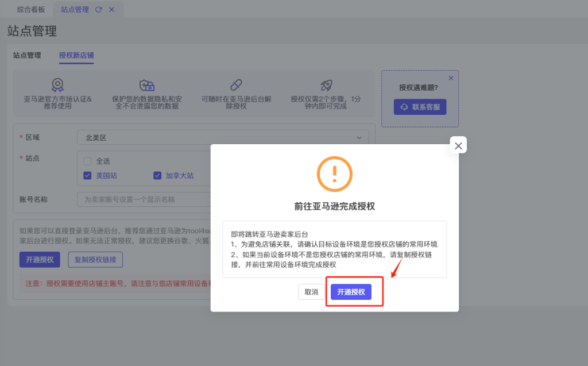Screen dimensions: 588x366
Task: Switch to the 综合看板 tab
Action: 31,9
